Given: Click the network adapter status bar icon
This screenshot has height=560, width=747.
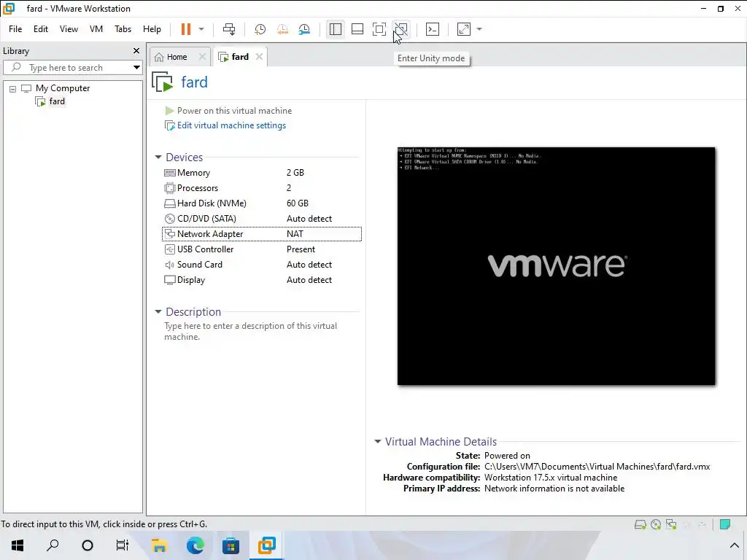Looking at the screenshot, I should click(671, 525).
